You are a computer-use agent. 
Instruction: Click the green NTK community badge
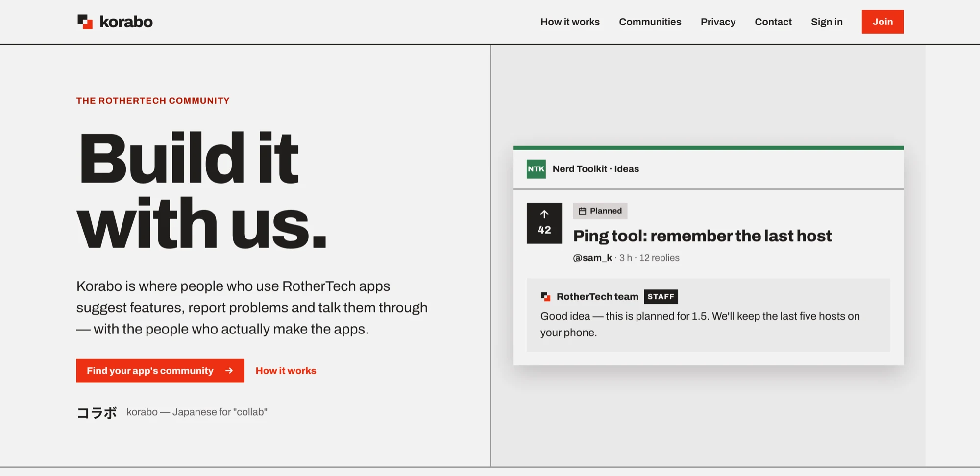pos(536,169)
